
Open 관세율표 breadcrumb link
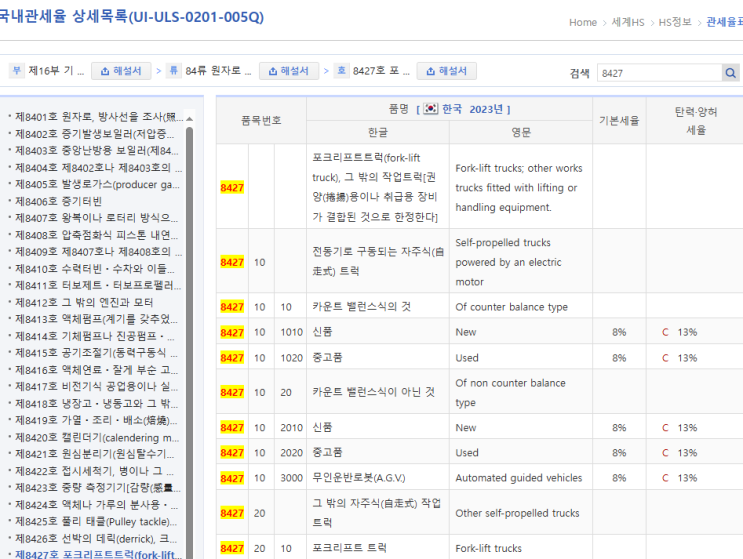[x=724, y=22]
